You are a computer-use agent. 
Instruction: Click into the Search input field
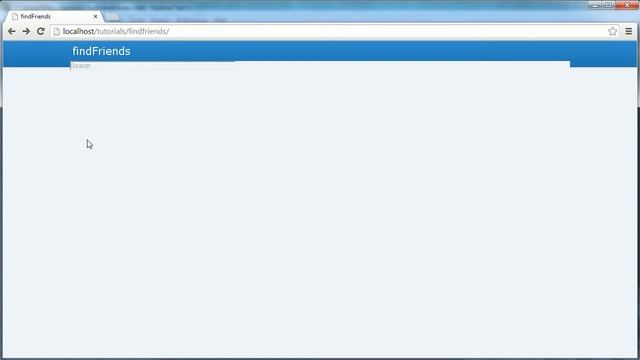point(152,66)
